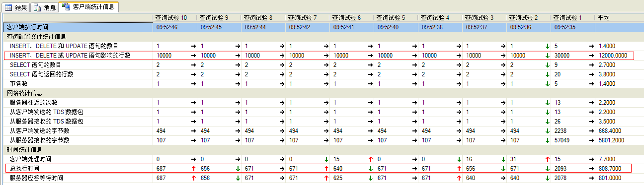Click the execution time 09:52:44 cell

pyautogui.click(x=263, y=27)
